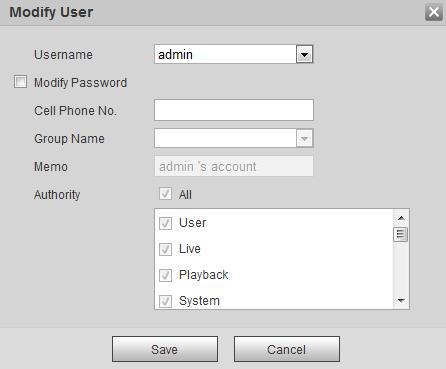
Task: Select the Memo text field
Action: (234, 166)
